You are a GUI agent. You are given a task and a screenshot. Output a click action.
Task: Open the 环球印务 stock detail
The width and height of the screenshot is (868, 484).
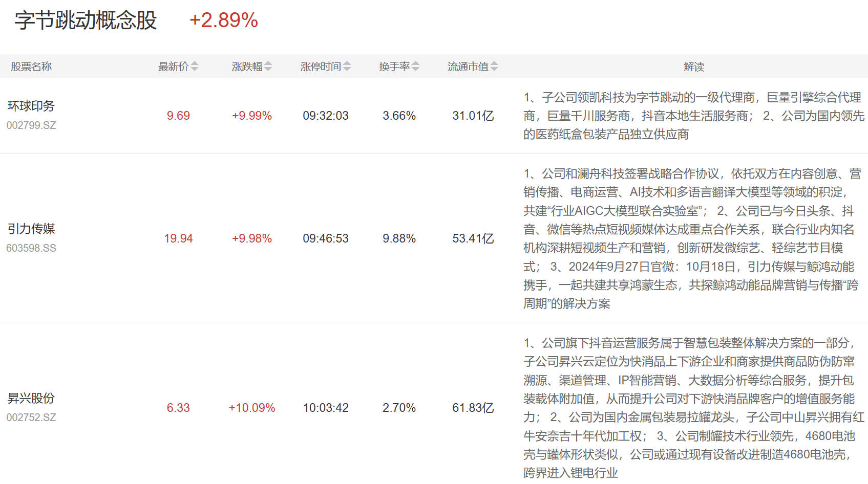tap(33, 106)
